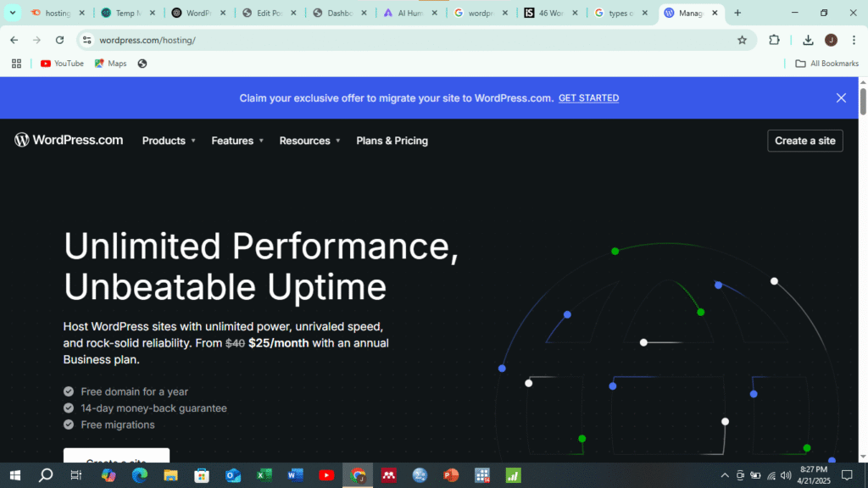Viewport: 868px width, 488px height.
Task: Open Chrome three-dot menu
Action: (854, 40)
